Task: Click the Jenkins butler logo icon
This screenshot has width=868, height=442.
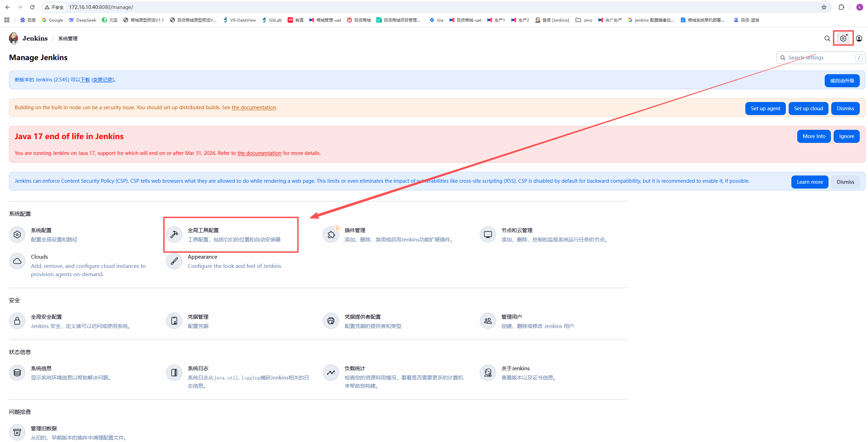Action: tap(13, 38)
